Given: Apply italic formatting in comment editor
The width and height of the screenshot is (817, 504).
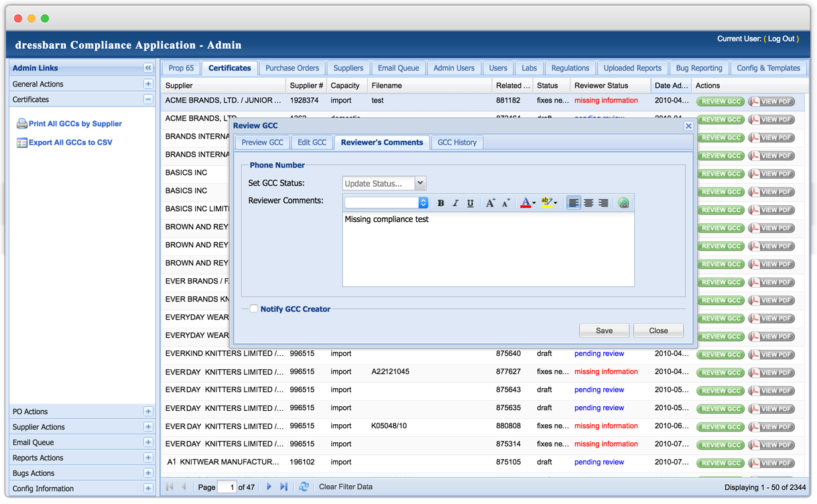Looking at the screenshot, I should click(456, 203).
